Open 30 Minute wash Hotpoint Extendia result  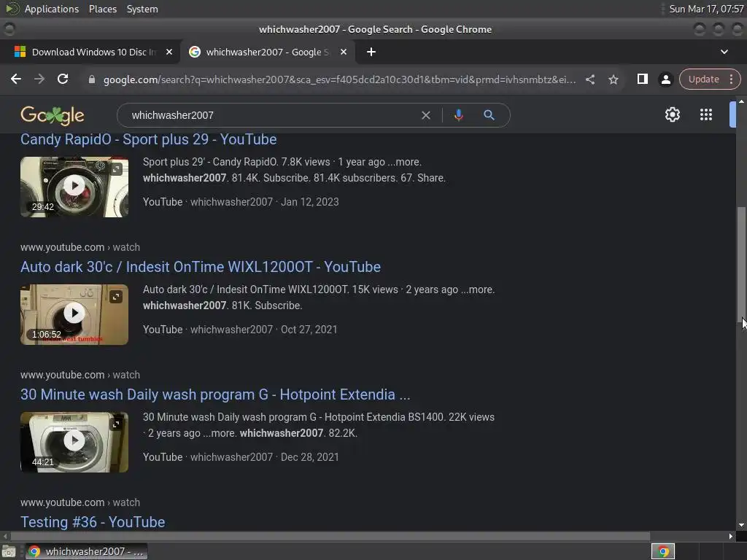click(x=215, y=394)
